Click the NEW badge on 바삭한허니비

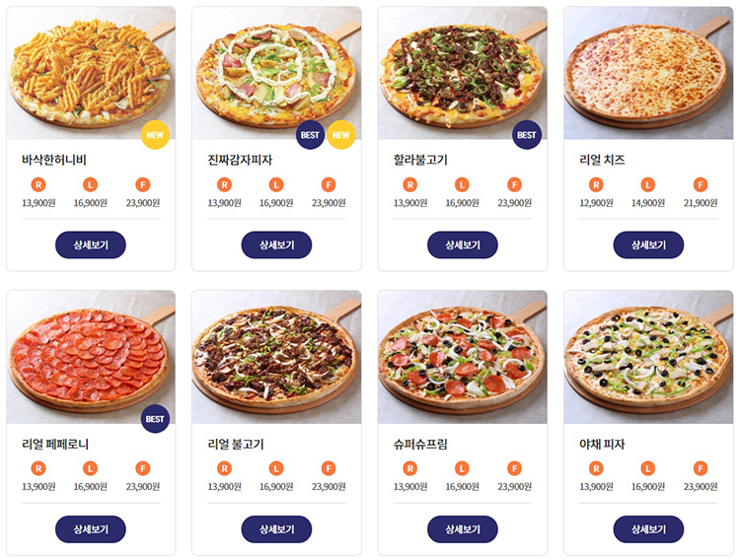[155, 135]
